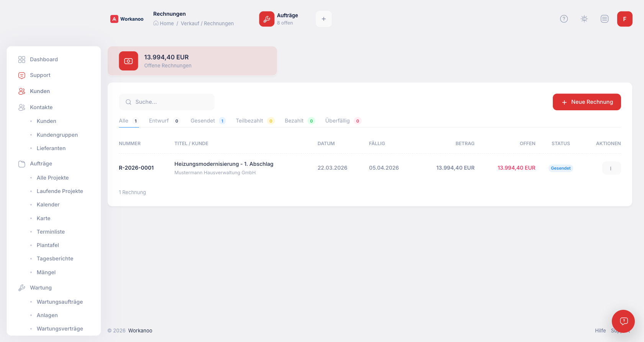Click the DATUM column header

pos(326,144)
